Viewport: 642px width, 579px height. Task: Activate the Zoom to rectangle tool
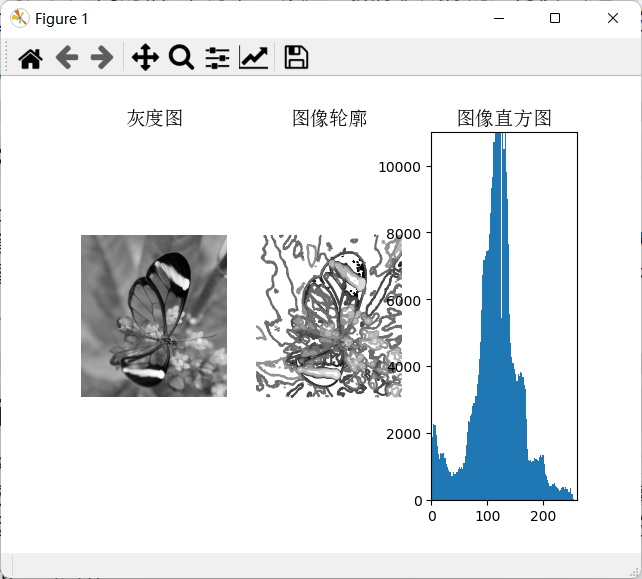tap(181, 57)
